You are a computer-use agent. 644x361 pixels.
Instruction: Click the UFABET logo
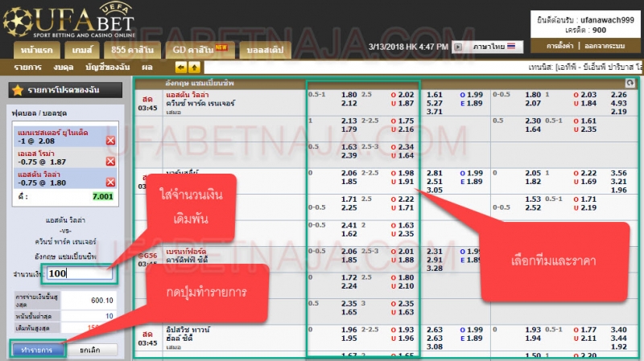[x=69, y=21]
